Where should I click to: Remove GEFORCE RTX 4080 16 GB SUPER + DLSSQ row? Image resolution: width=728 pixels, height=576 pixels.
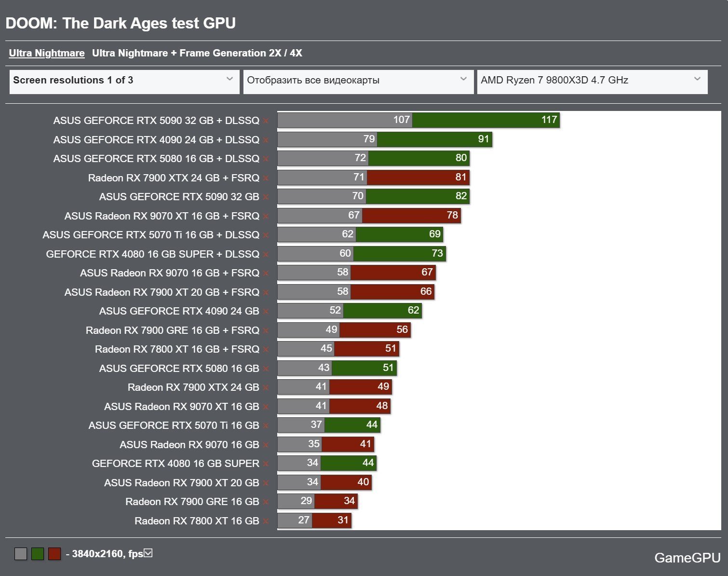(x=266, y=255)
